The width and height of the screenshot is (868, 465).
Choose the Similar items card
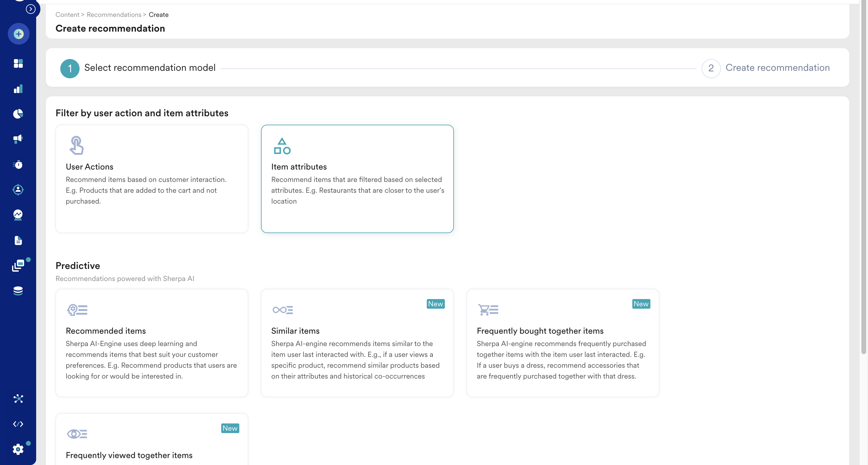pos(357,343)
